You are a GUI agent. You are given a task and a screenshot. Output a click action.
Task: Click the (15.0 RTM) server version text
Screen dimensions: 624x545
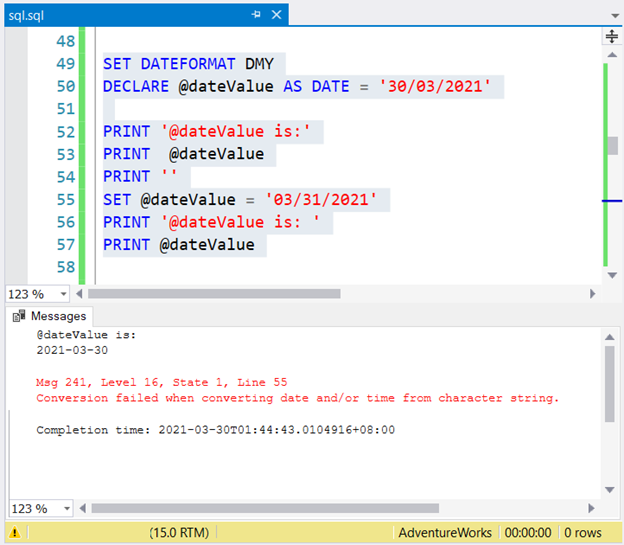tap(179, 533)
